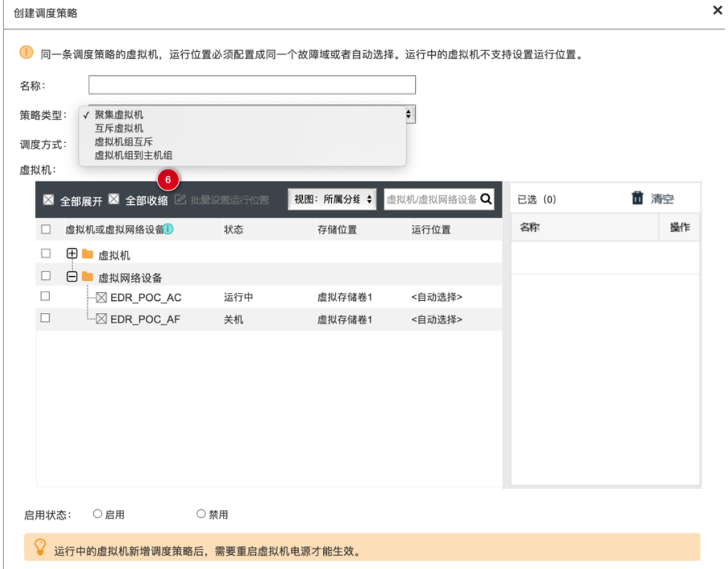Click the cyan info icon in column header
This screenshot has height=569, width=728.
pos(169,229)
